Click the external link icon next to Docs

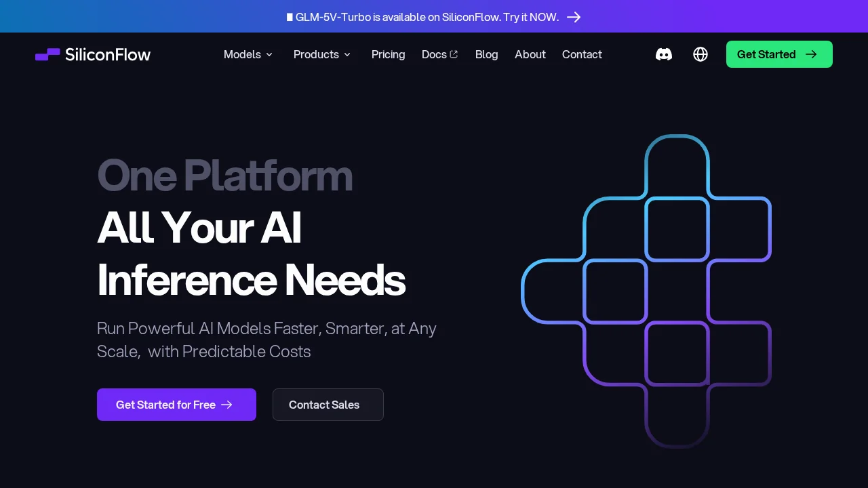click(454, 54)
